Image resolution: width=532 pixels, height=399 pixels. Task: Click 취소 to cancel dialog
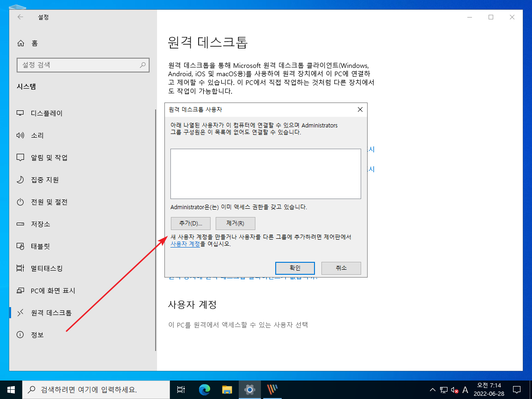pos(341,268)
